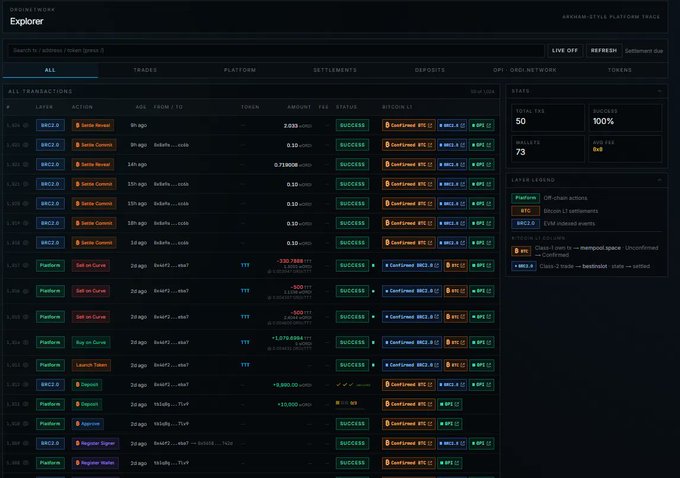This screenshot has width=680, height=478.
Task: Switch to OPI · ORDI.NETWORK tab
Action: point(525,70)
